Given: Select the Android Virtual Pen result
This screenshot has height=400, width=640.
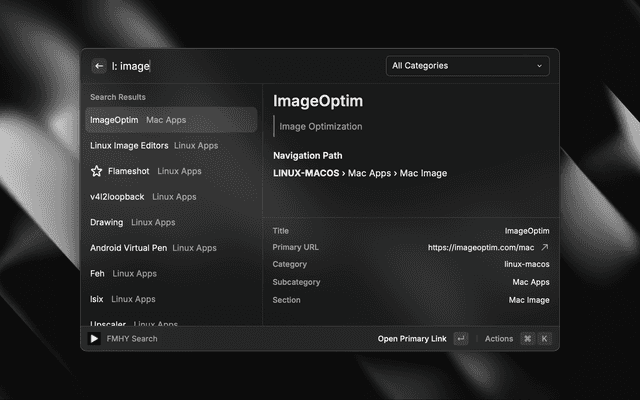Looking at the screenshot, I should tap(171, 248).
